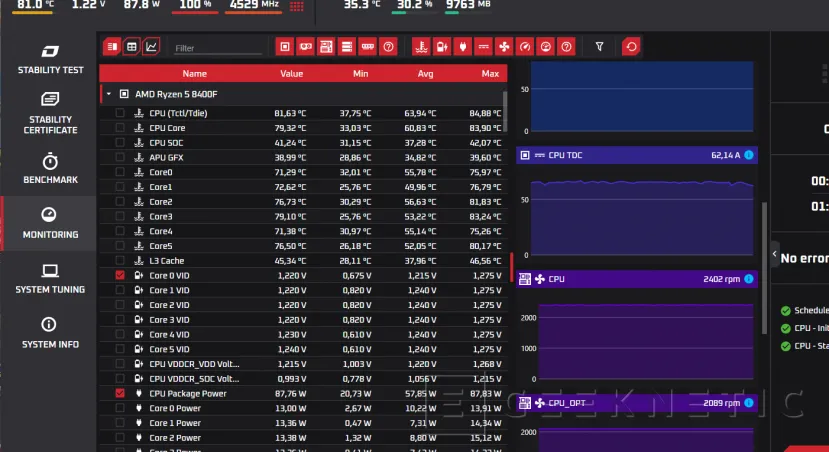Sort by the Name column header

(195, 73)
